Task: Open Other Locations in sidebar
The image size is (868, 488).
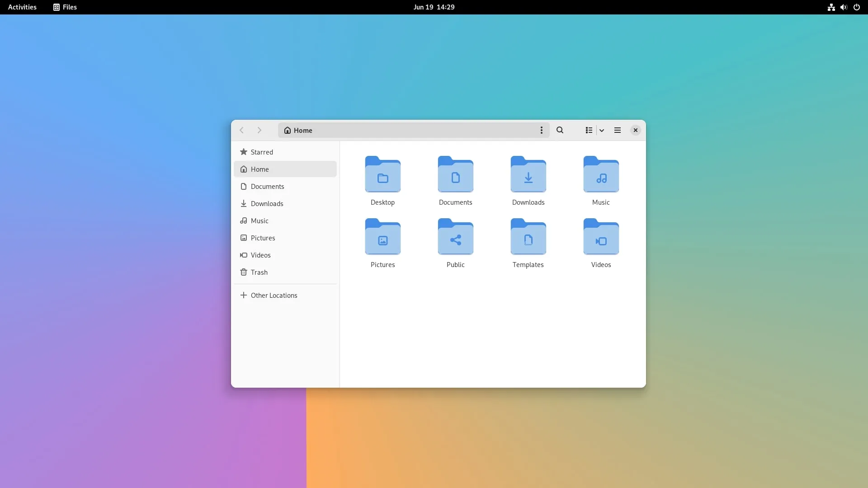Action: click(x=274, y=295)
